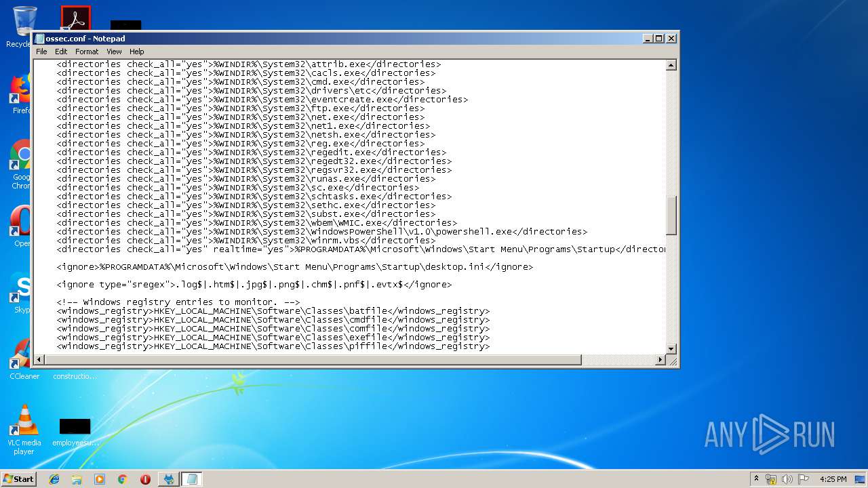Click the sregex ignore line

tap(254, 285)
